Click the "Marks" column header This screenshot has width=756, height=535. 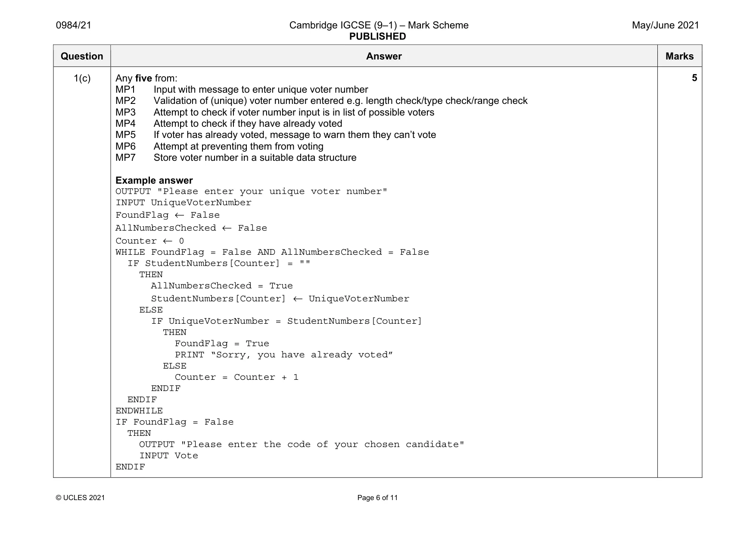tap(679, 56)
